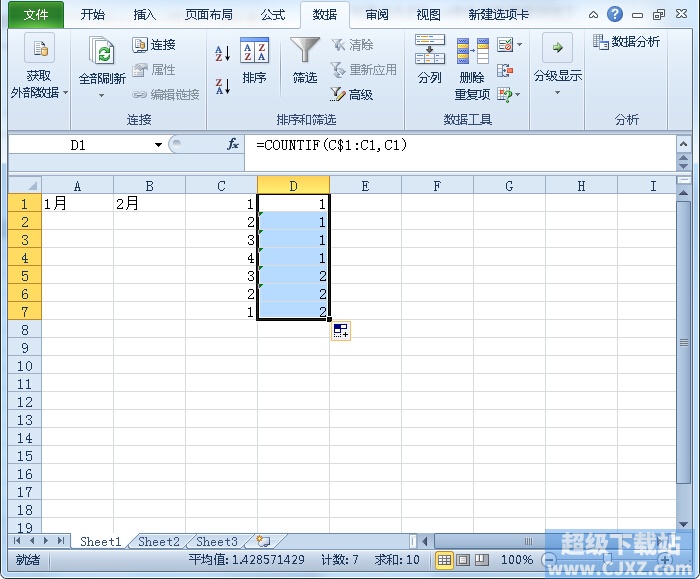This screenshot has width=700, height=579.
Task: Click the Consolidate icon
Action: (x=505, y=70)
